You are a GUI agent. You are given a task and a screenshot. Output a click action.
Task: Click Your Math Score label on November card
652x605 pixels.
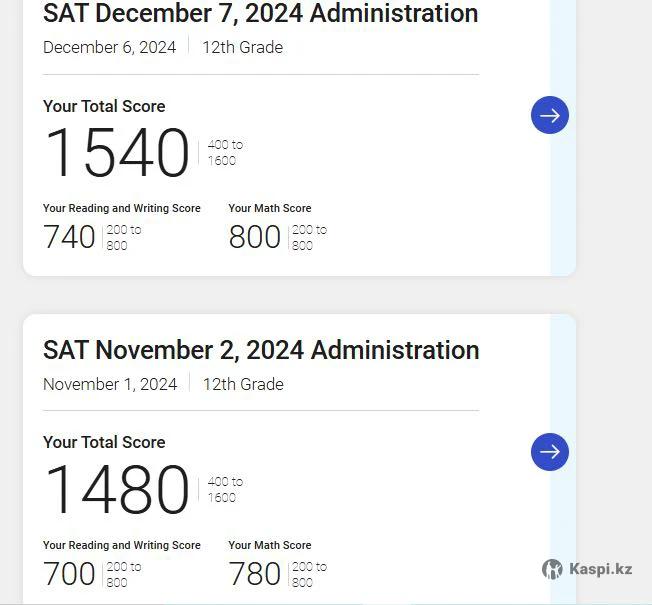point(270,545)
